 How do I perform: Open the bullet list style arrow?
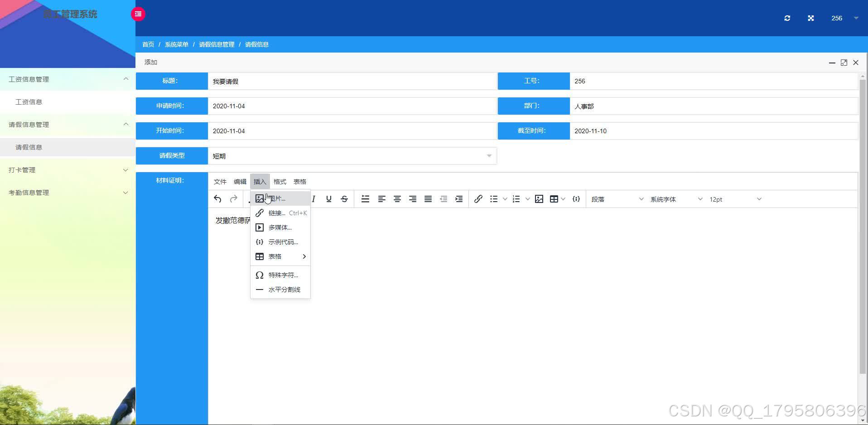tap(505, 199)
